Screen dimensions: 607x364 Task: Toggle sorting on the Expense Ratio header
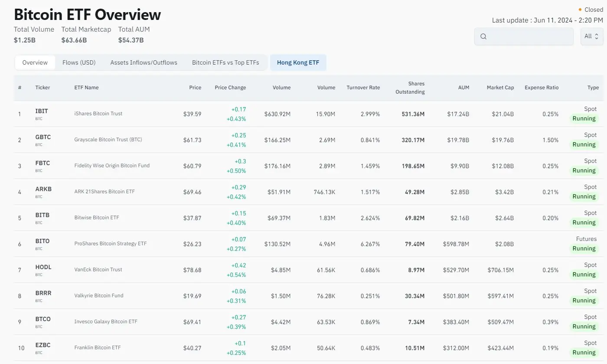[541, 88]
